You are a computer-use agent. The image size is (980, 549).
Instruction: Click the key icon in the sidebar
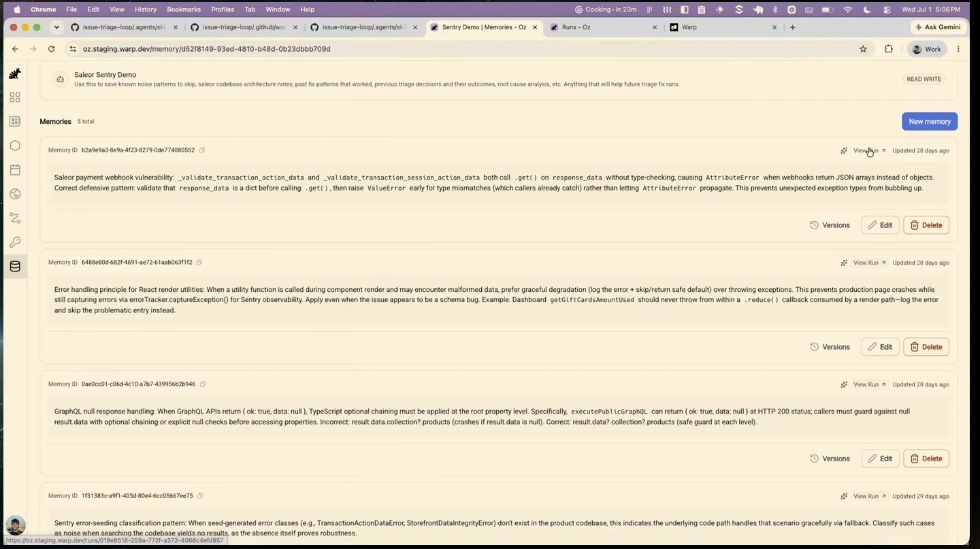[x=15, y=242]
